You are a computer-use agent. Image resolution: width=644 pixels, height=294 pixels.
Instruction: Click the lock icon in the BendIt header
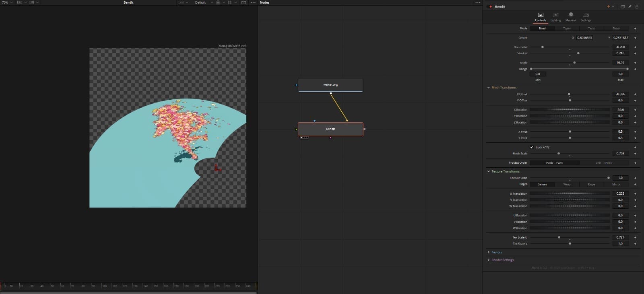coord(637,6)
